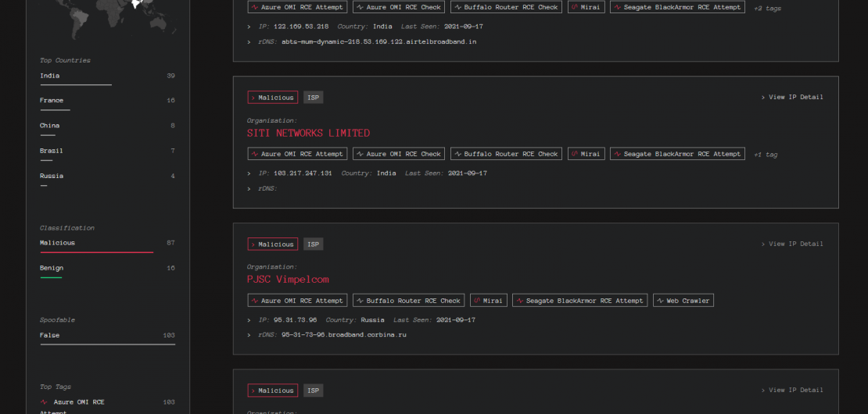The image size is (868, 414).
Task: Click Mirai tag icon in SITI NETWORKS card
Action: pos(576,154)
